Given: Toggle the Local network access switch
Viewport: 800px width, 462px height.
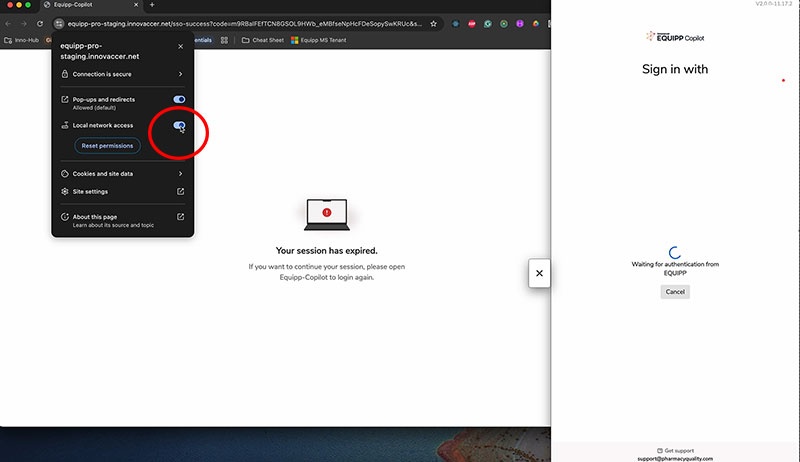Looking at the screenshot, I should (x=179, y=125).
